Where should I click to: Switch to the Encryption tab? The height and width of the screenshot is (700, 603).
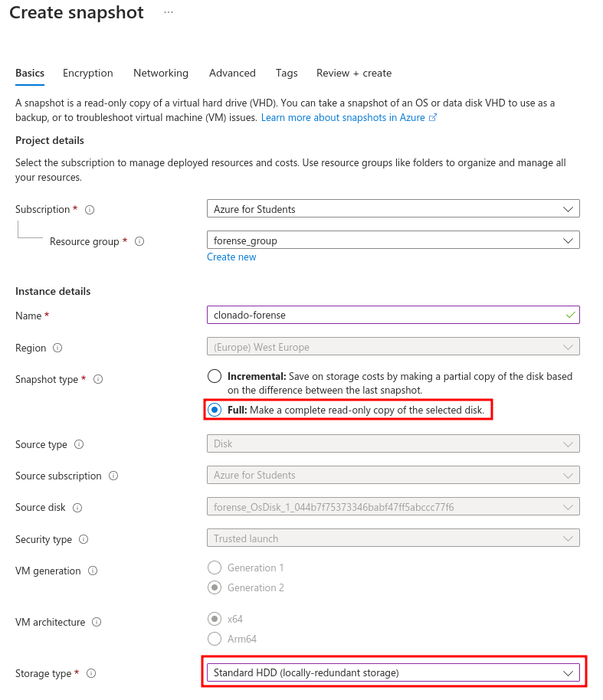point(88,74)
